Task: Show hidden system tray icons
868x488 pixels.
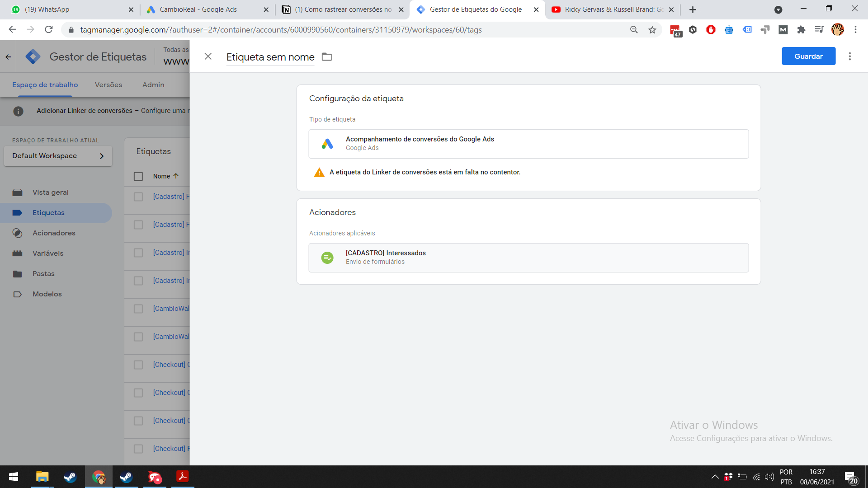Action: point(715,477)
